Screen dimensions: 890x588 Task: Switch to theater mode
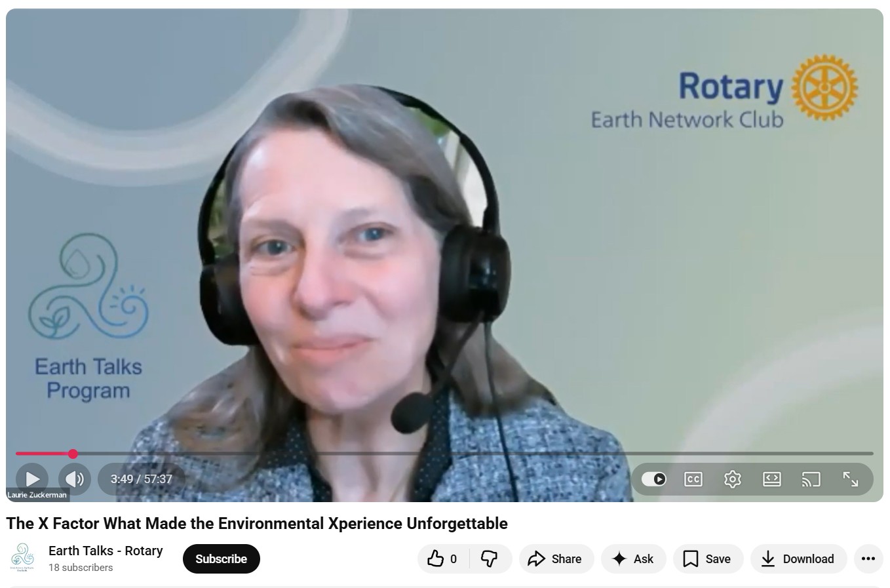coord(772,479)
